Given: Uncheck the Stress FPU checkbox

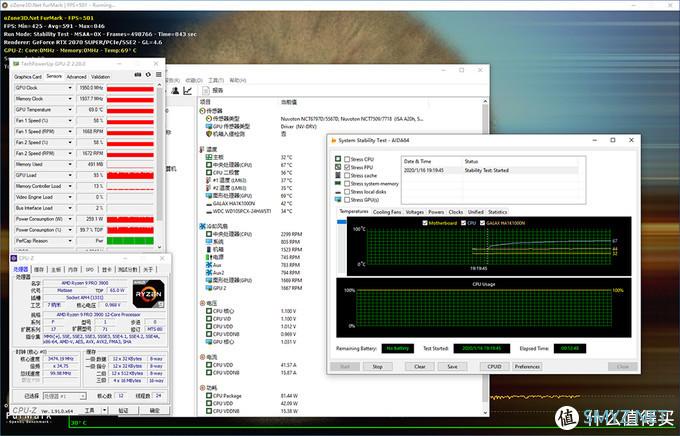Looking at the screenshot, I should (347, 167).
